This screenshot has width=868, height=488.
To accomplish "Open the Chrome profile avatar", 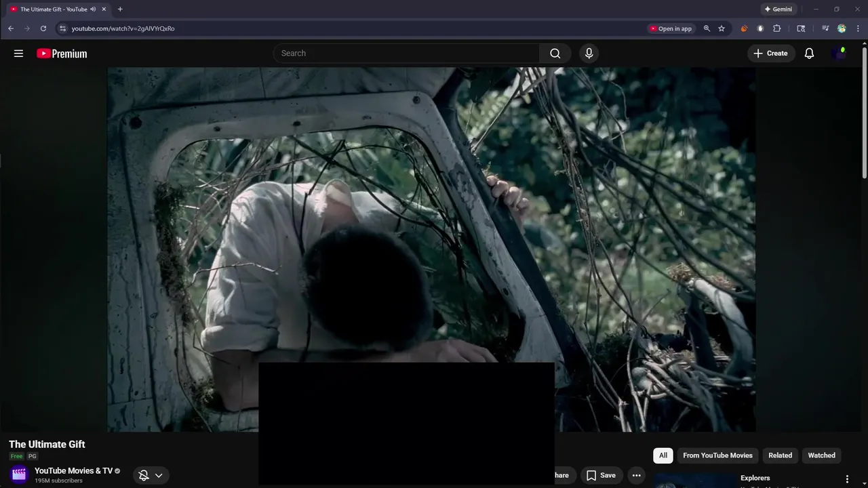I will [x=842, y=28].
